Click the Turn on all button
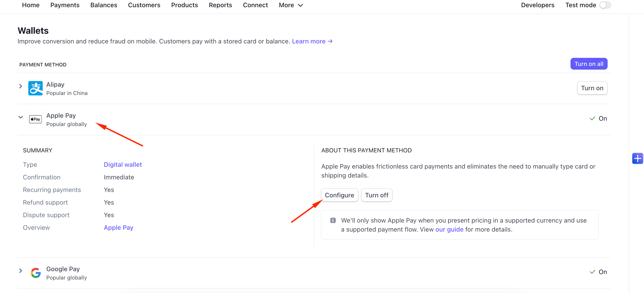Screen dimensions: 644x293 589,64
